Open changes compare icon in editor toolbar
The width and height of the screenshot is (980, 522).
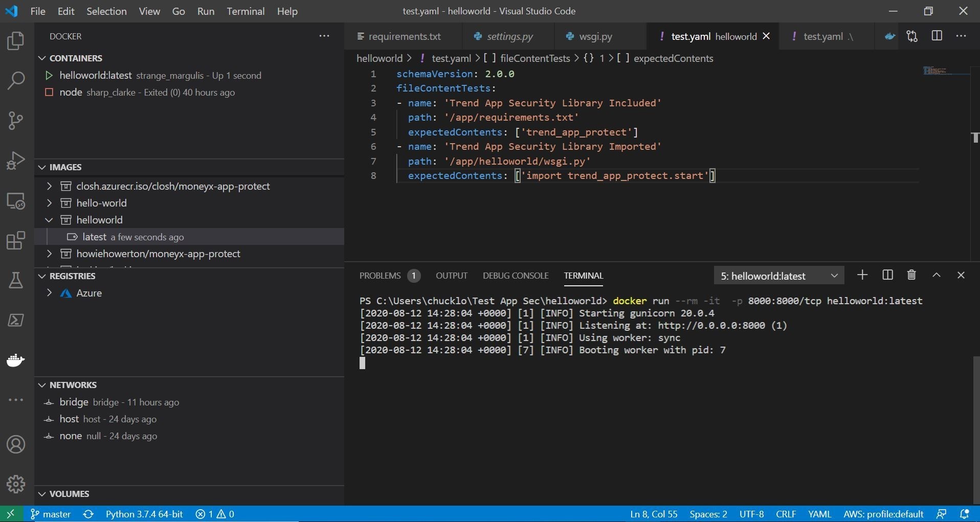912,36
